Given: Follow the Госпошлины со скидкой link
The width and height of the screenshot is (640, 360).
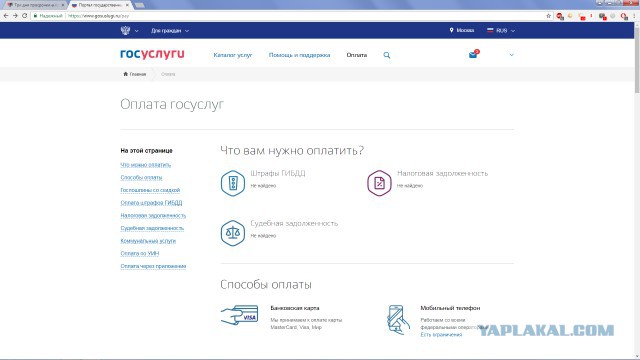Looking at the screenshot, I should click(150, 190).
